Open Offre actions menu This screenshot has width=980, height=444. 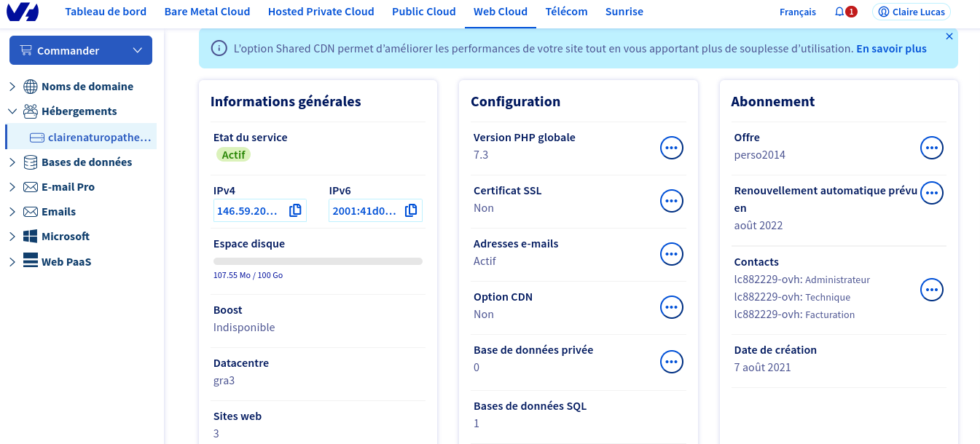pyautogui.click(x=931, y=148)
